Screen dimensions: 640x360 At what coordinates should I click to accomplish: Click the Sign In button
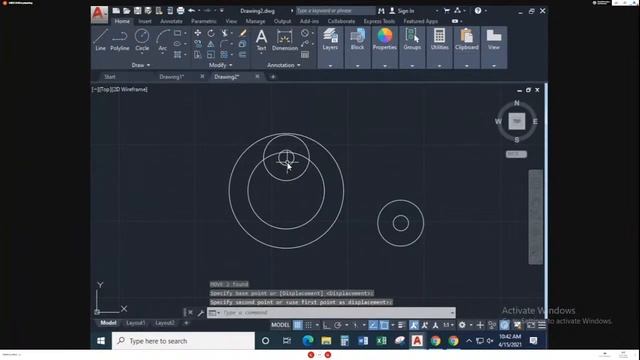pyautogui.click(x=402, y=11)
